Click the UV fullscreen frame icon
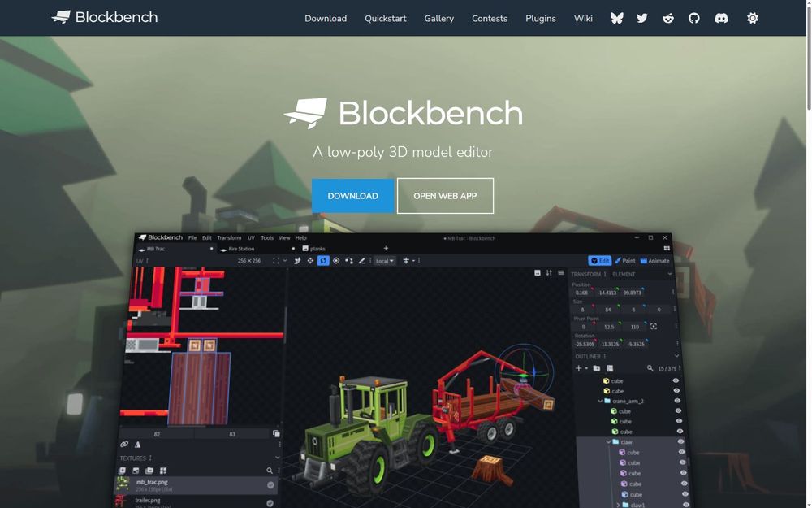The image size is (812, 508). coord(276,261)
